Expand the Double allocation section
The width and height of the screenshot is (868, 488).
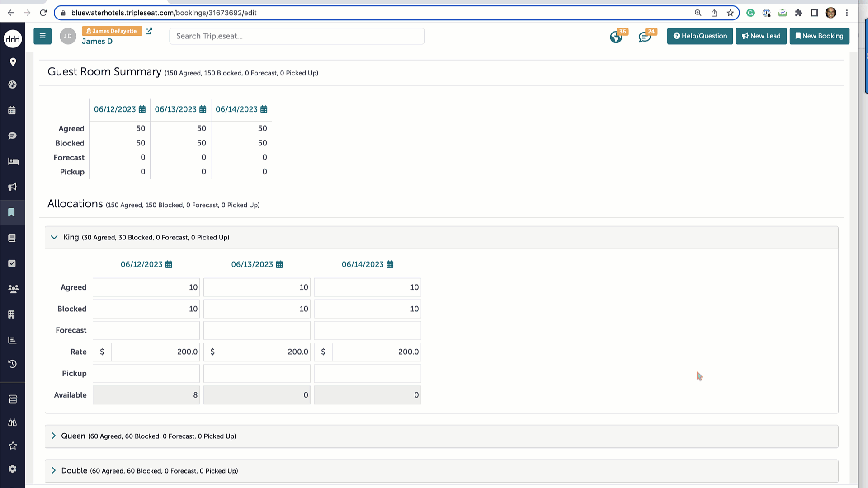coord(54,470)
